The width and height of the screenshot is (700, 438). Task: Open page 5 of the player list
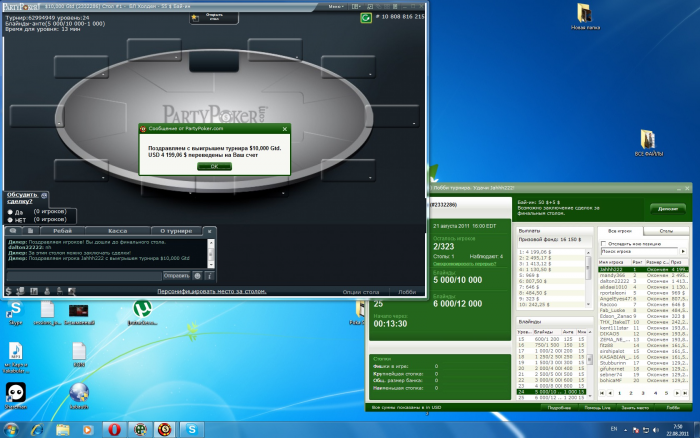[667, 393]
